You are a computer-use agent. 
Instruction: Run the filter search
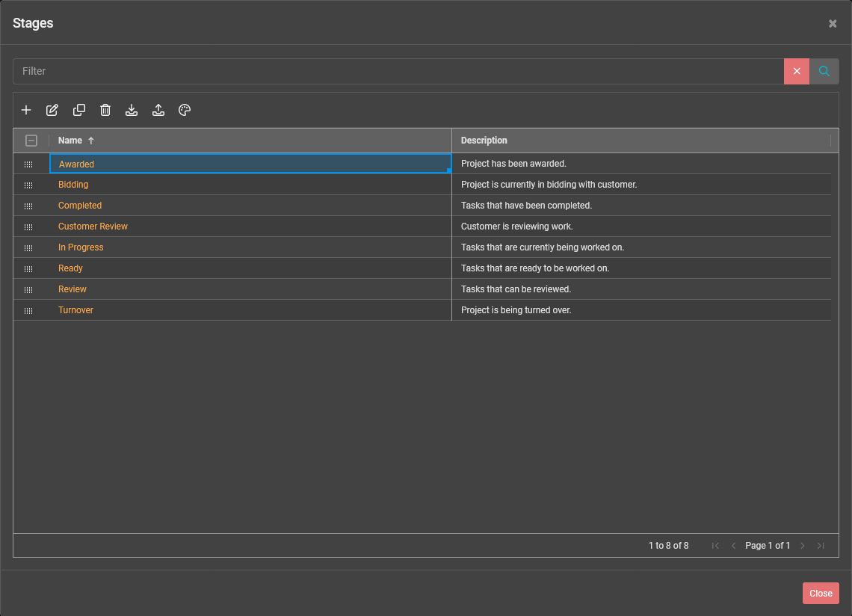824,71
